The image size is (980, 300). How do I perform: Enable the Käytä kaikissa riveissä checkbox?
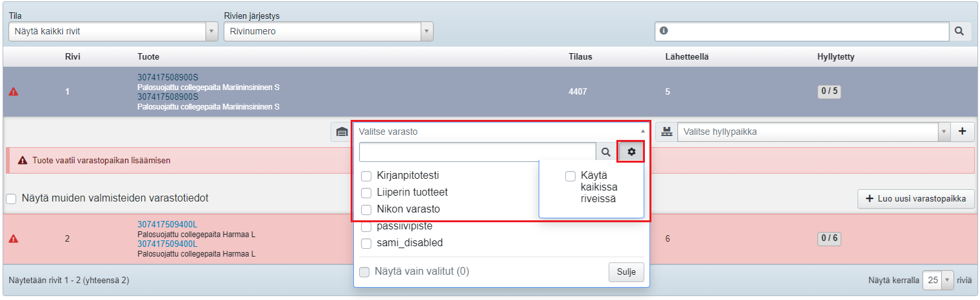coord(570,176)
